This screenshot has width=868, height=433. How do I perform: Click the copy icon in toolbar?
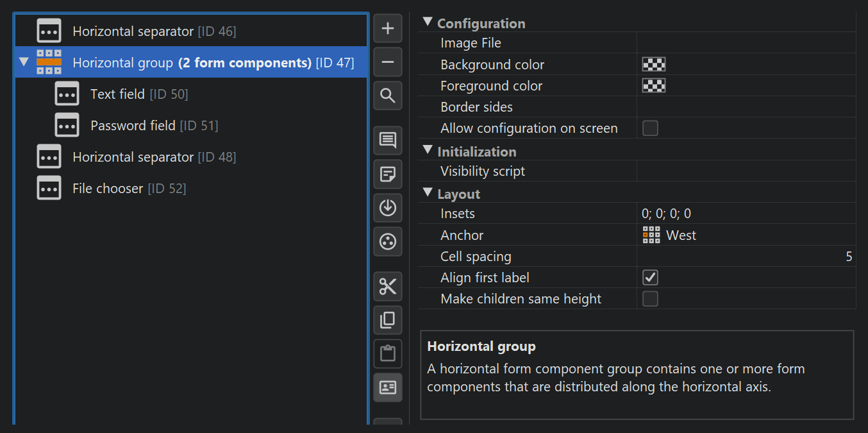pyautogui.click(x=388, y=320)
